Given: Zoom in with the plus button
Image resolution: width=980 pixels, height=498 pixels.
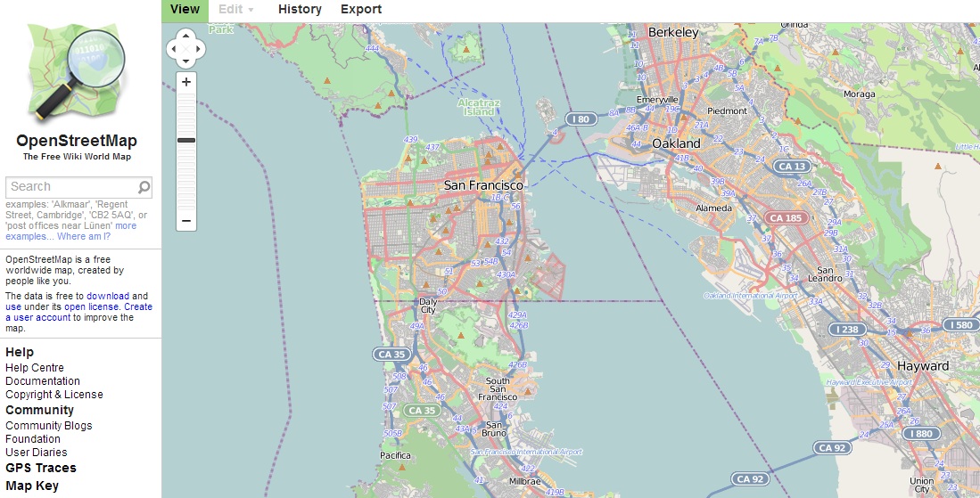Looking at the screenshot, I should tap(186, 82).
